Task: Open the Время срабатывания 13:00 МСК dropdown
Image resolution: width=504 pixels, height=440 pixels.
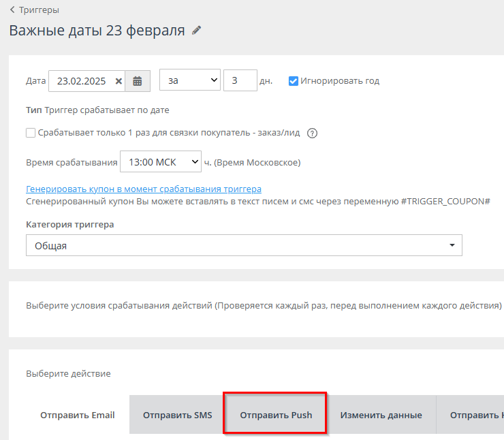Action: pos(160,162)
